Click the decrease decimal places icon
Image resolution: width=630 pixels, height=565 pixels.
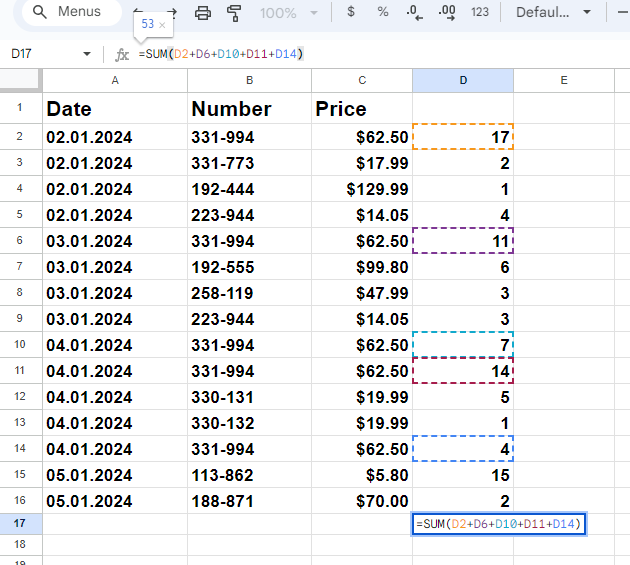point(415,12)
